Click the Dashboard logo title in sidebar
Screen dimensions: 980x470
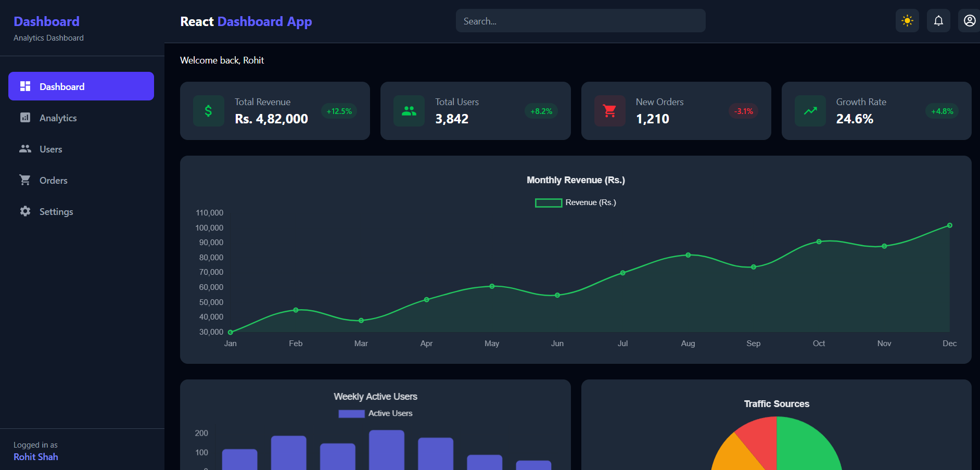click(46, 21)
